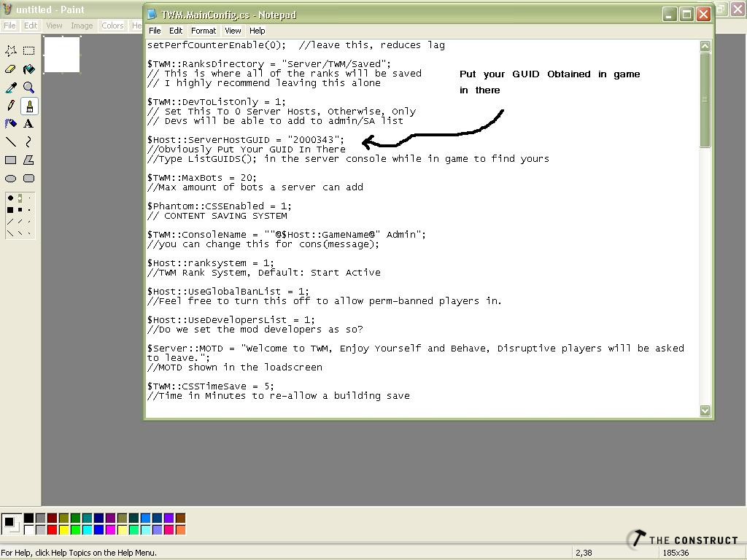Open Notepad's View menu
Image resolution: width=747 pixels, height=560 pixels.
tap(233, 31)
